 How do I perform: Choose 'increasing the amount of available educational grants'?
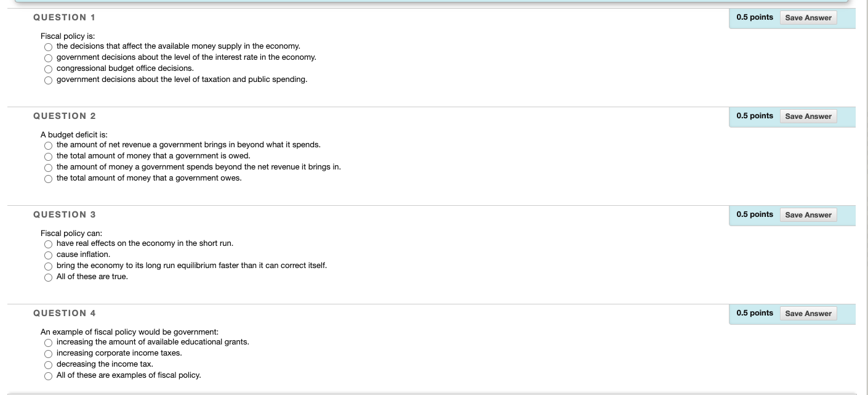[48, 343]
